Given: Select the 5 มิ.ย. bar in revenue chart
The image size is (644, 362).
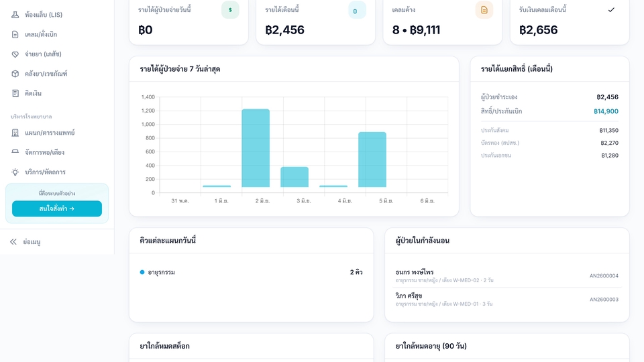Looking at the screenshot, I should click(372, 160).
